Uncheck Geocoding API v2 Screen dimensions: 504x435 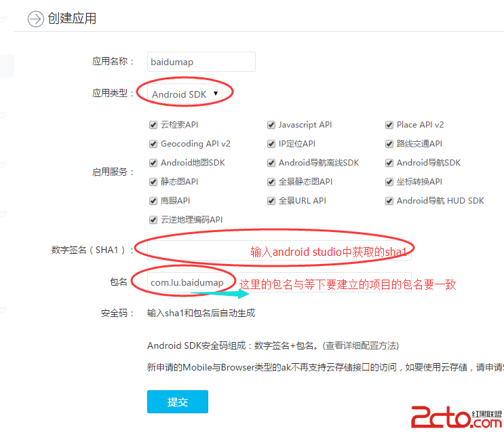tap(153, 144)
